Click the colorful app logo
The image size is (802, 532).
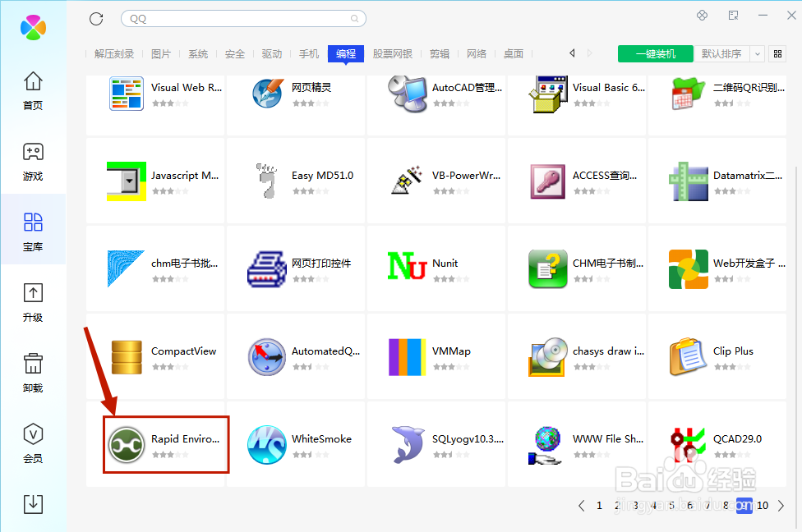pos(33,27)
